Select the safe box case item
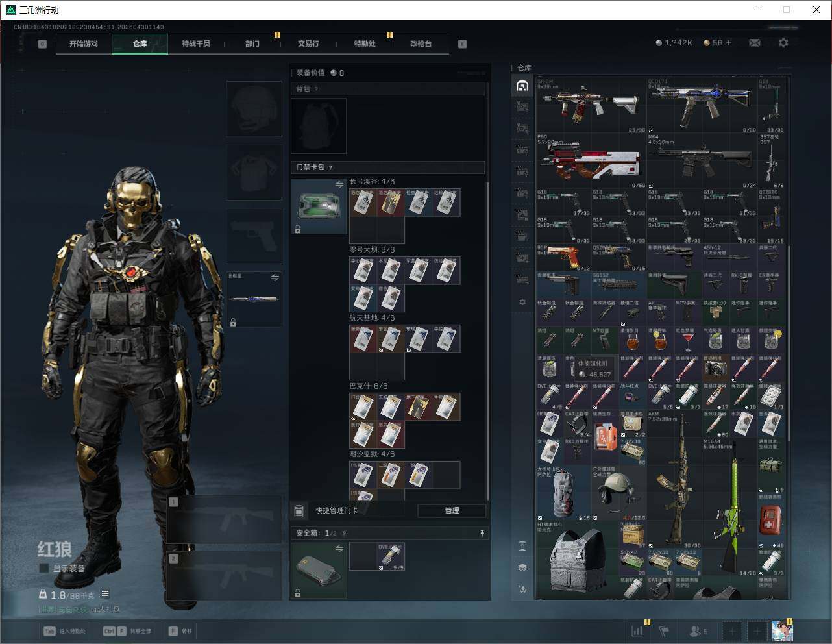 (319, 570)
